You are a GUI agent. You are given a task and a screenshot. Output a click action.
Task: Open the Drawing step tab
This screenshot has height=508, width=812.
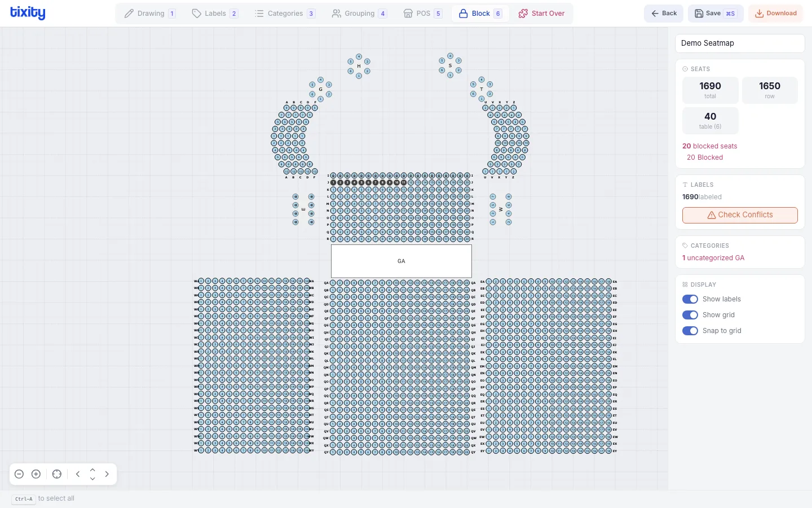coord(150,14)
